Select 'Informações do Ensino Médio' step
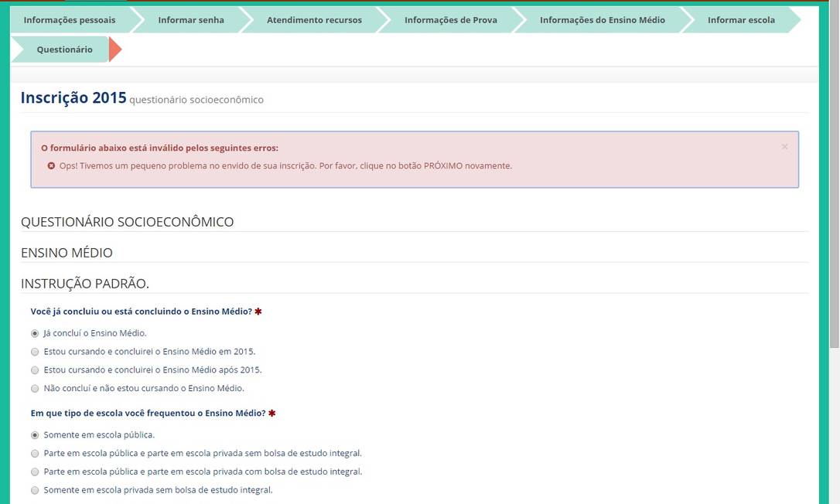Image resolution: width=840 pixels, height=504 pixels. 602,20
